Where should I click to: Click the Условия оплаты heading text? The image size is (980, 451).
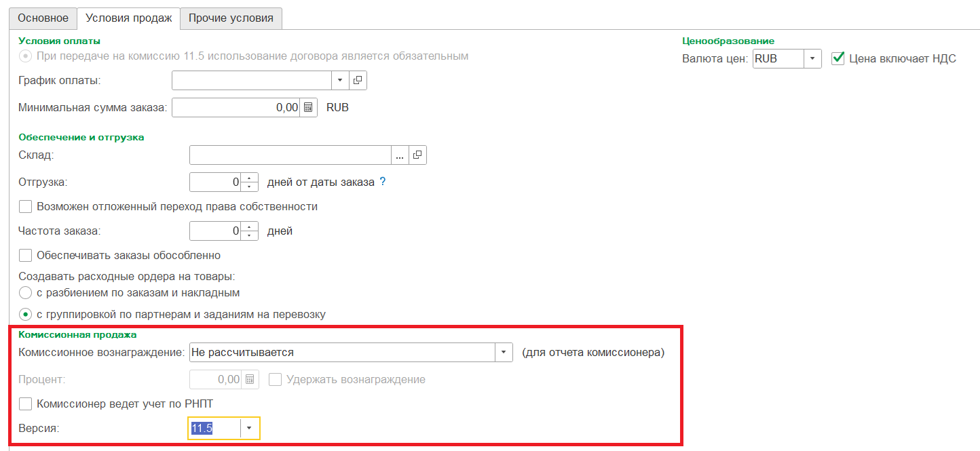coord(60,41)
